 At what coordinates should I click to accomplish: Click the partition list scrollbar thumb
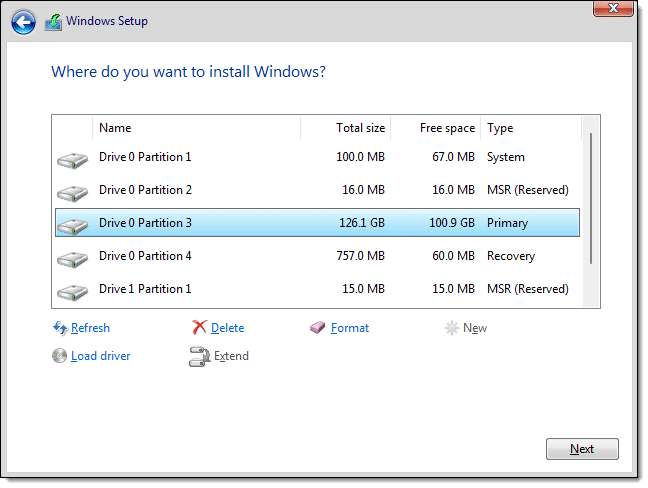coord(591,198)
